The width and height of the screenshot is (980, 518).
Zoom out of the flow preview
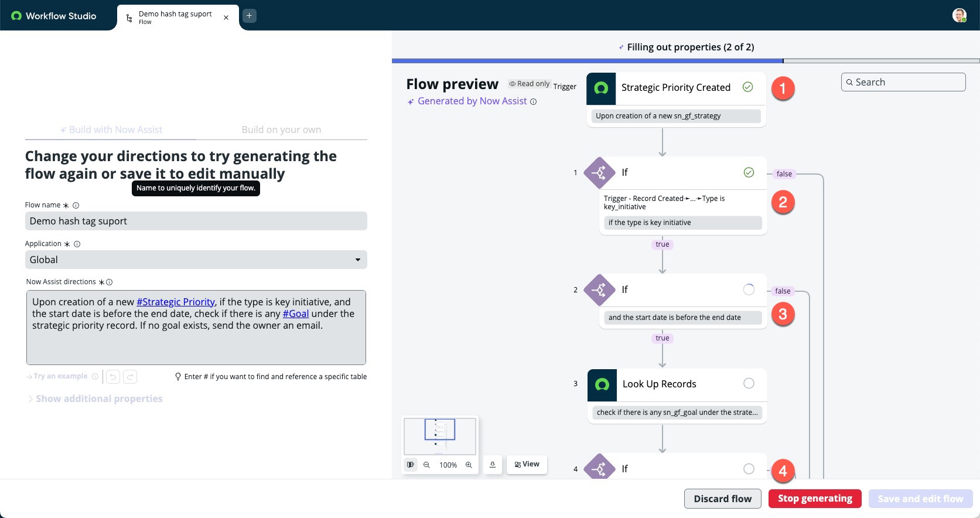(x=426, y=465)
